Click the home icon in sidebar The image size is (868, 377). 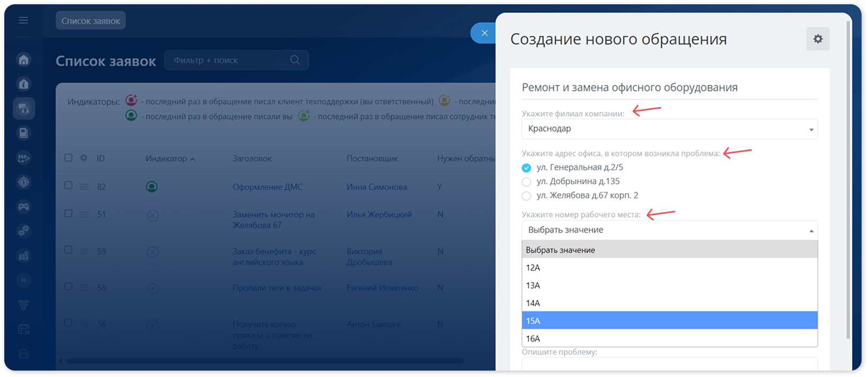(24, 59)
